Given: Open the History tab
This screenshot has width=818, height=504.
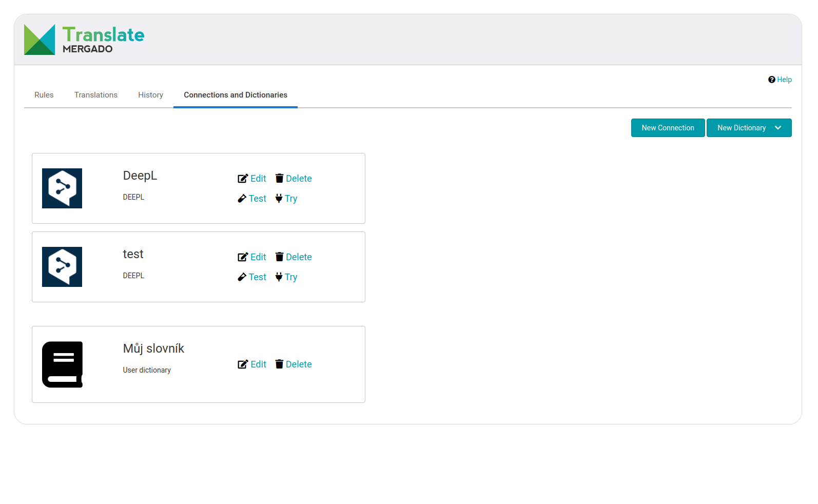Looking at the screenshot, I should point(150,95).
